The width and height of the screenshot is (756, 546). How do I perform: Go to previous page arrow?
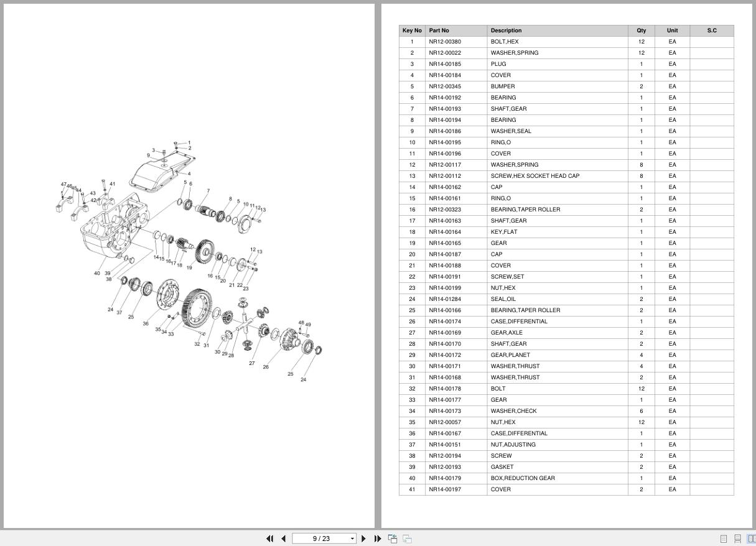[x=284, y=539]
